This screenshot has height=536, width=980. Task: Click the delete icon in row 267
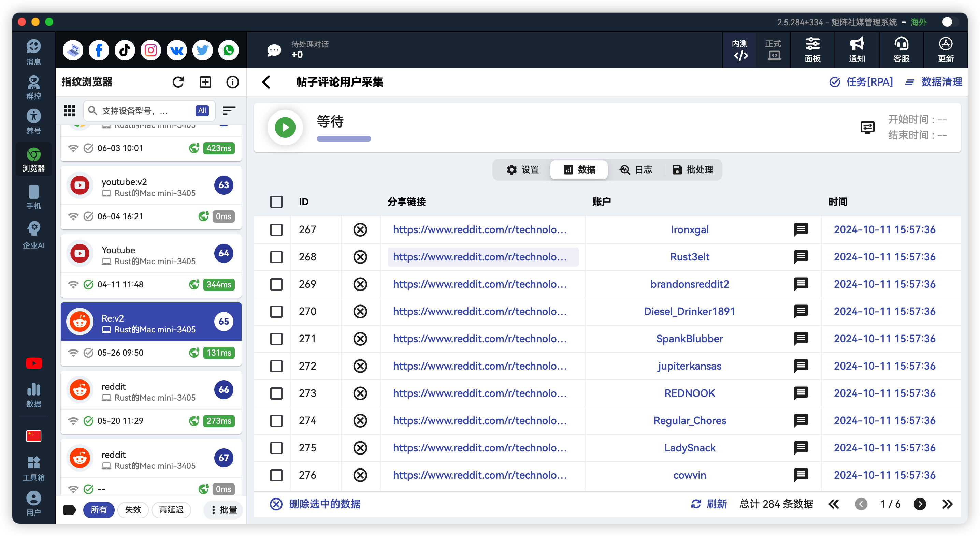pyautogui.click(x=360, y=229)
